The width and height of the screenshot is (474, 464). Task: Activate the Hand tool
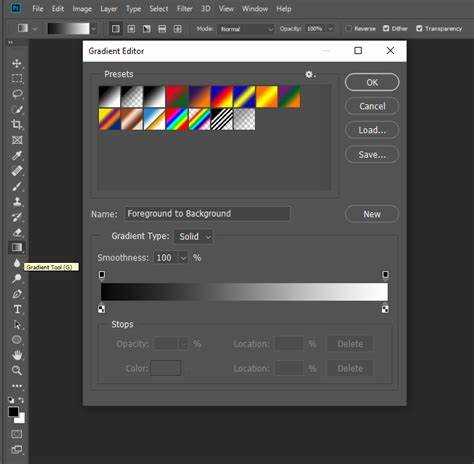click(17, 355)
